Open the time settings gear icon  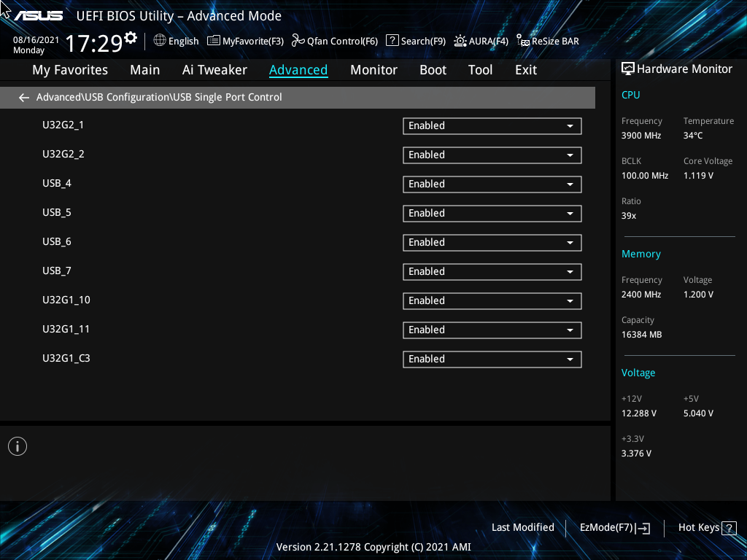click(x=131, y=38)
